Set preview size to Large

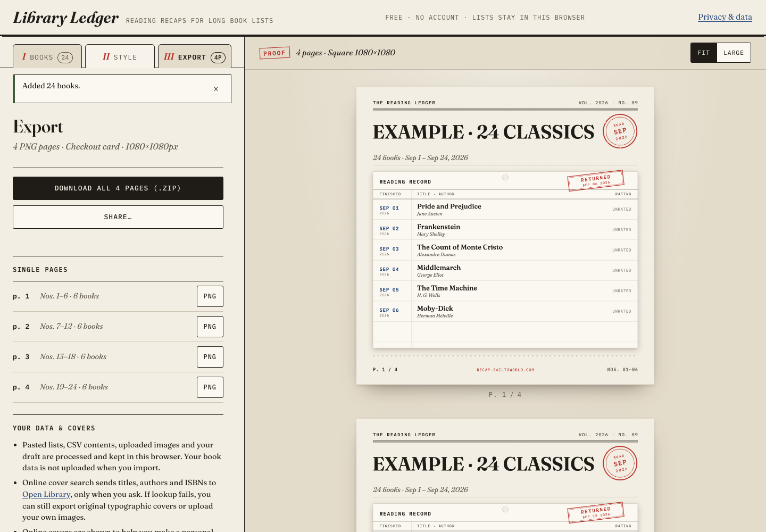734,53
